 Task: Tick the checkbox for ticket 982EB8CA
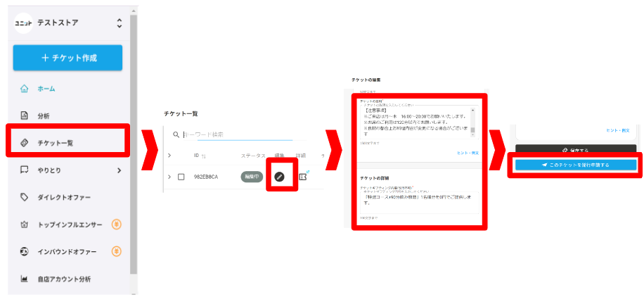tap(181, 177)
